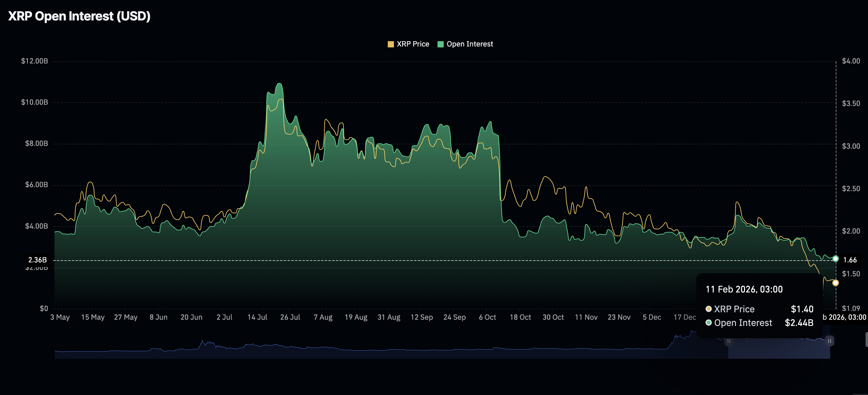Click the 6 Oct x-axis date label
Image resolution: width=868 pixels, height=395 pixels.
[487, 317]
